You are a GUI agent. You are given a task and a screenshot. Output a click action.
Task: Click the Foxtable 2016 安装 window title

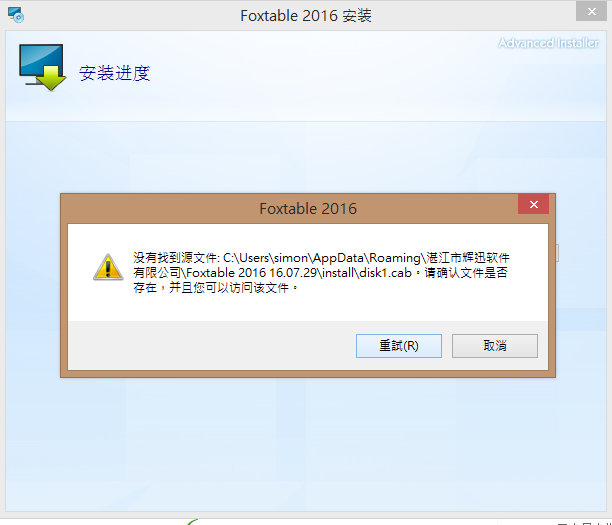point(306,16)
